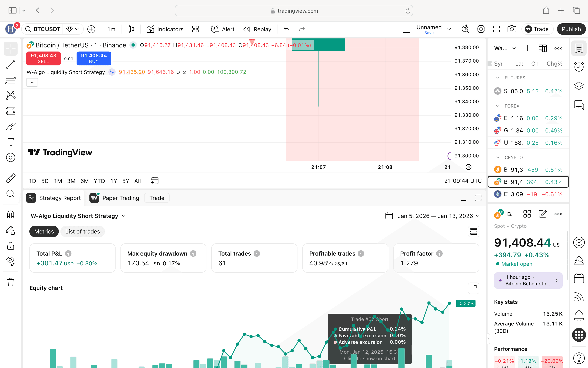
Task: Open the layout setup square icon
Action: [x=406, y=29]
